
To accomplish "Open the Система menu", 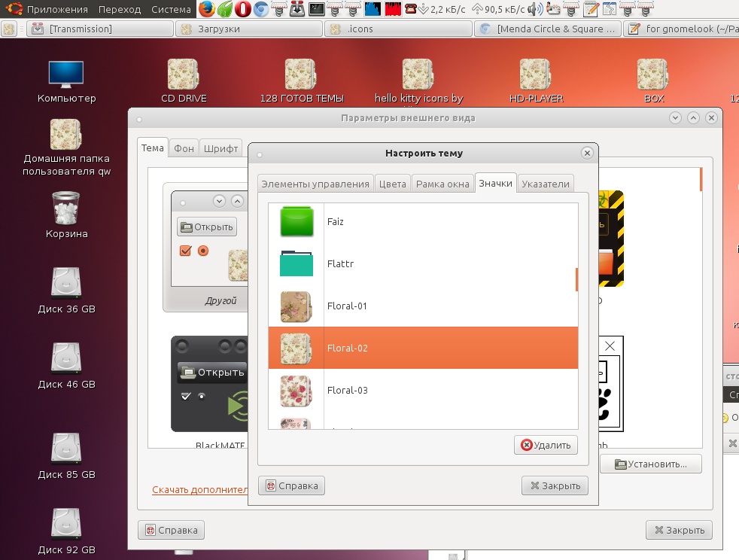I will pos(171,9).
